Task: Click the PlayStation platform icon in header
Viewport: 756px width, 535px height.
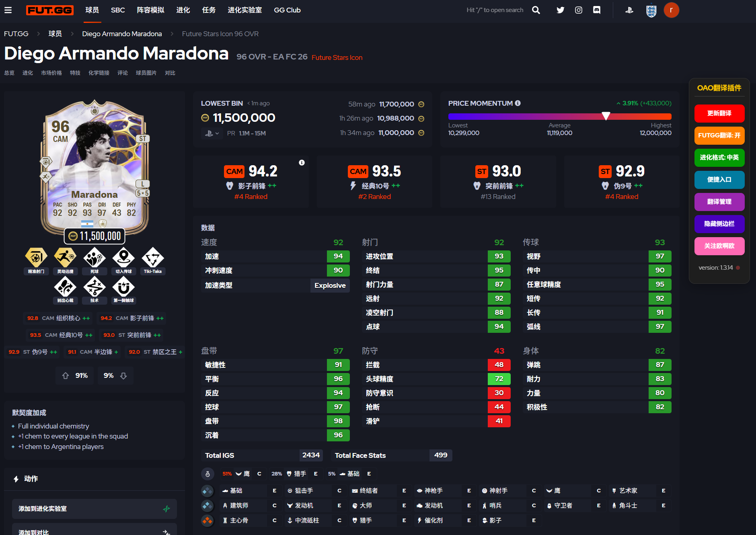Action: [629, 10]
